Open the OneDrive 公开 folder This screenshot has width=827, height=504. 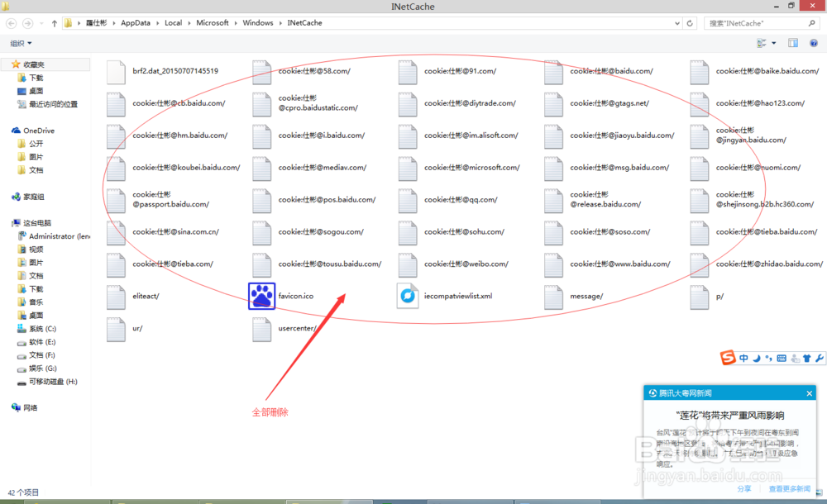coord(36,144)
